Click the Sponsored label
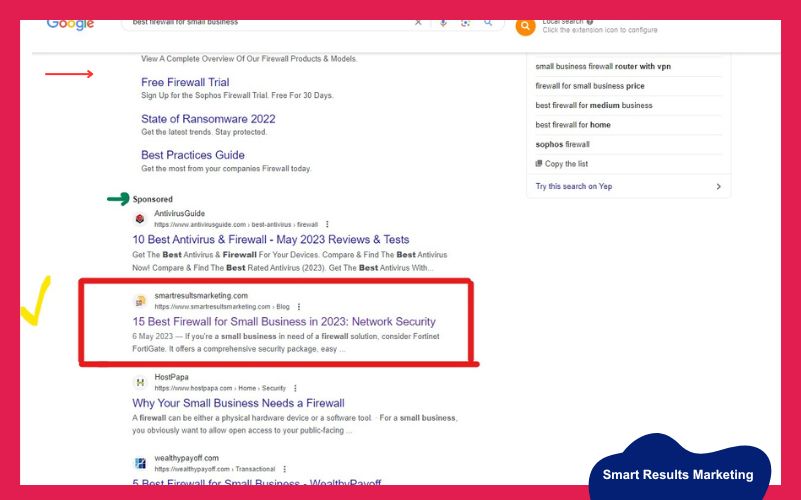Image resolution: width=801 pixels, height=500 pixels. tap(152, 199)
